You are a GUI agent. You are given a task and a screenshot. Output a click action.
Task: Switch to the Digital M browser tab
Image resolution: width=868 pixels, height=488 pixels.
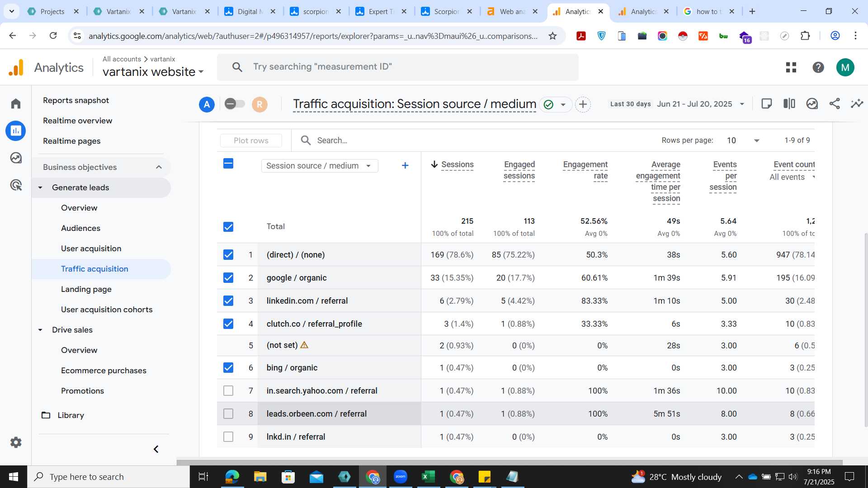coord(250,11)
